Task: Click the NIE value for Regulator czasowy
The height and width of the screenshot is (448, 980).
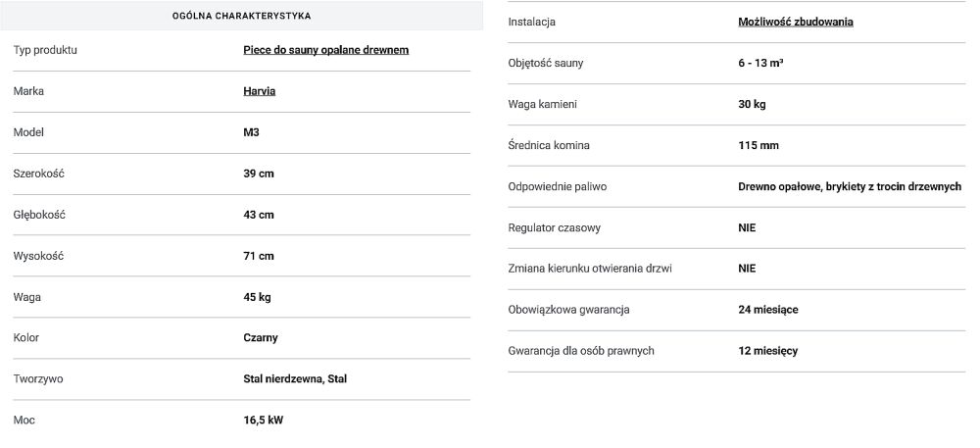Action: [x=747, y=227]
